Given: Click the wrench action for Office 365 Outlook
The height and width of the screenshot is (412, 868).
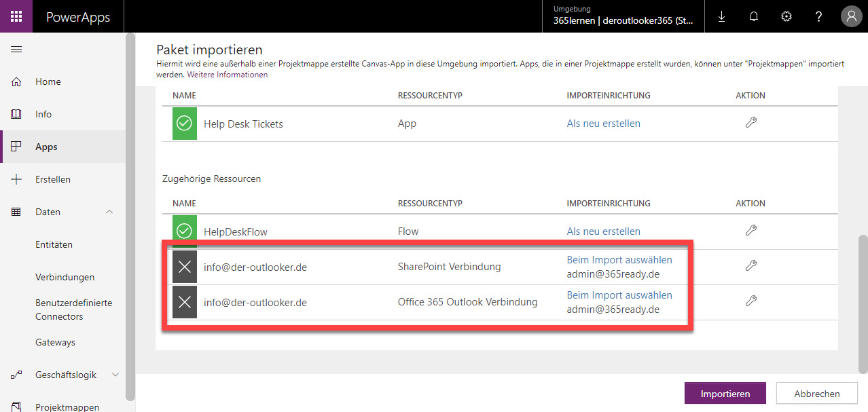Looking at the screenshot, I should [751, 301].
